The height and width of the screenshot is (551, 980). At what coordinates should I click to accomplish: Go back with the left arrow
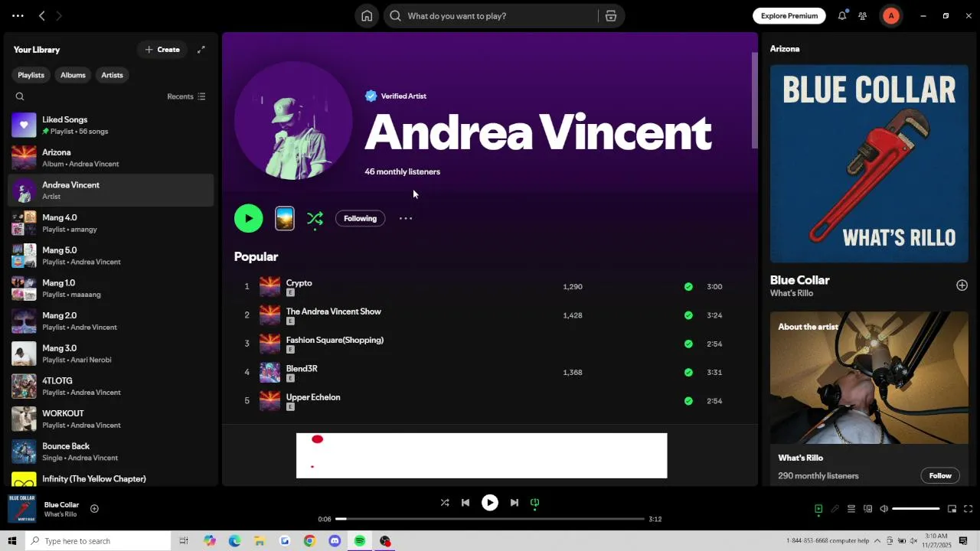(42, 16)
